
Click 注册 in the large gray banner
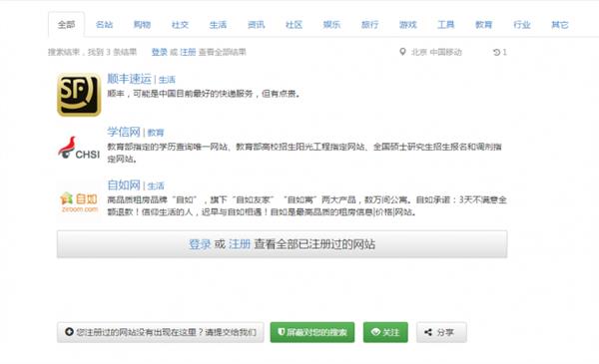pyautogui.click(x=240, y=244)
